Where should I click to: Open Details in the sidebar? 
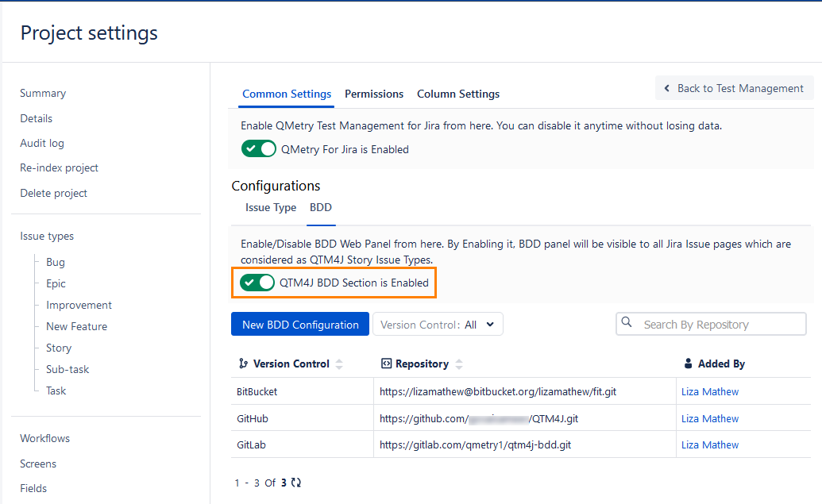pos(37,118)
